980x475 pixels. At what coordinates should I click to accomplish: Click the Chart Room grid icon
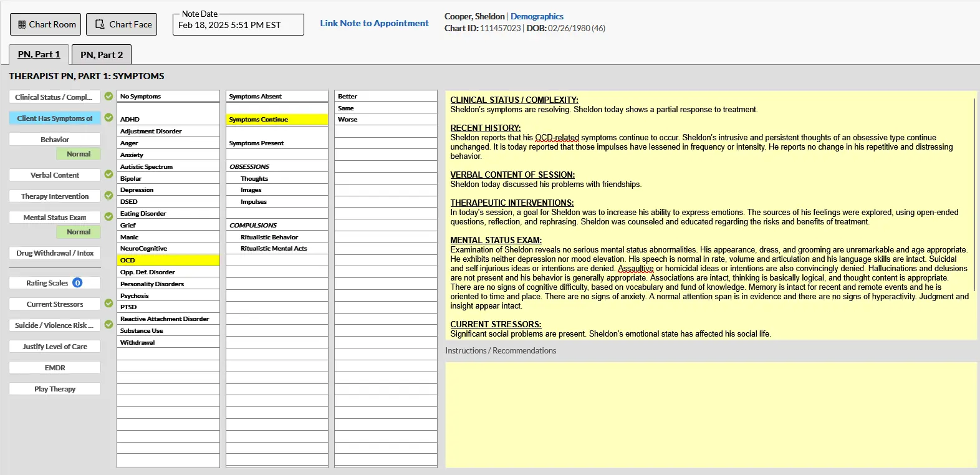(22, 24)
